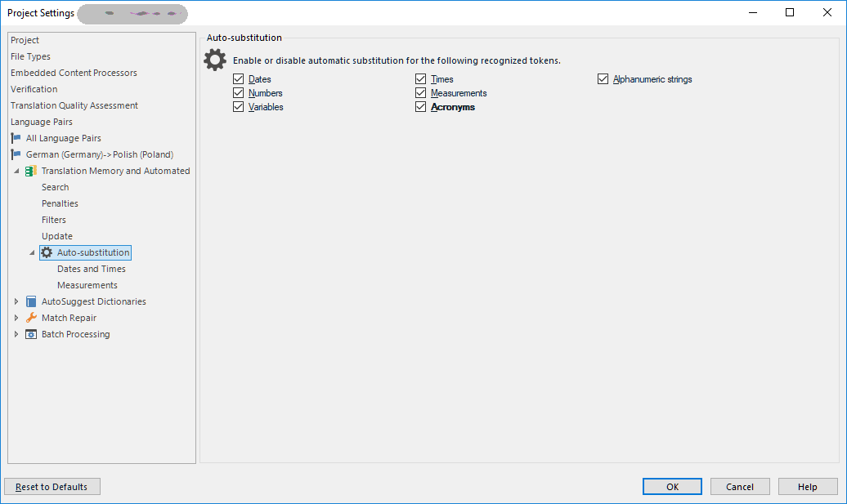Open the Verification settings page
The height and width of the screenshot is (504, 847).
point(34,89)
